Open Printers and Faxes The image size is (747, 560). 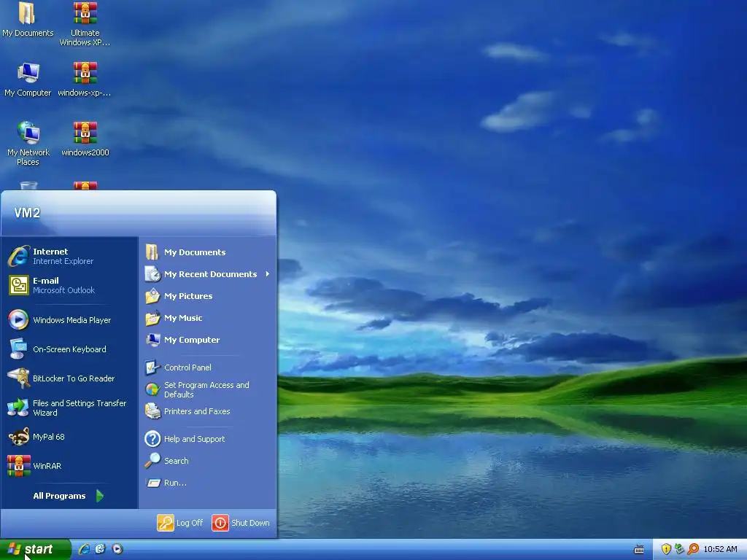tap(208, 411)
